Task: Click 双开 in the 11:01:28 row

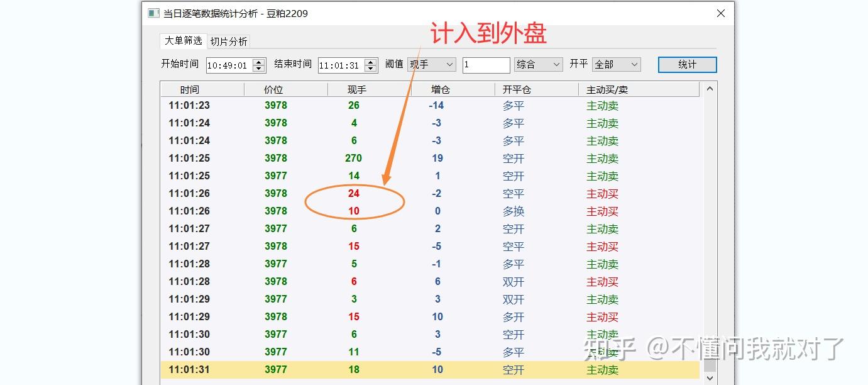Action: 514,281
